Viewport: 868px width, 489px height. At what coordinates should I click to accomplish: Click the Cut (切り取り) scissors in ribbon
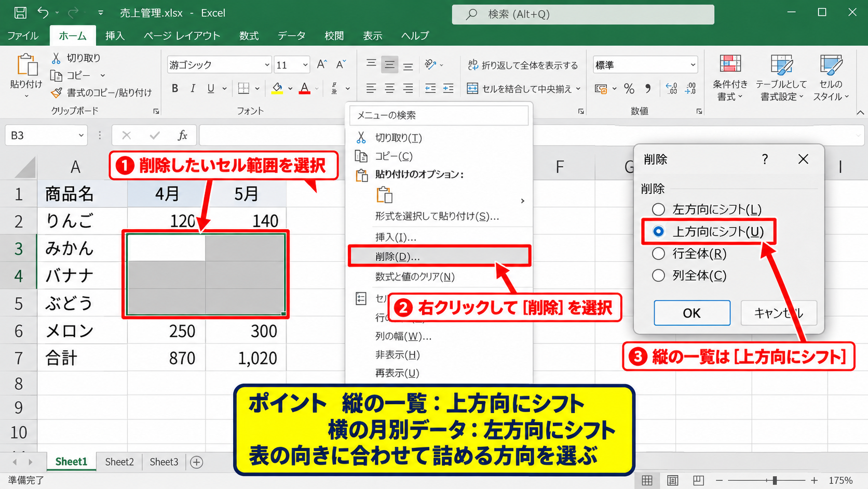coord(56,58)
